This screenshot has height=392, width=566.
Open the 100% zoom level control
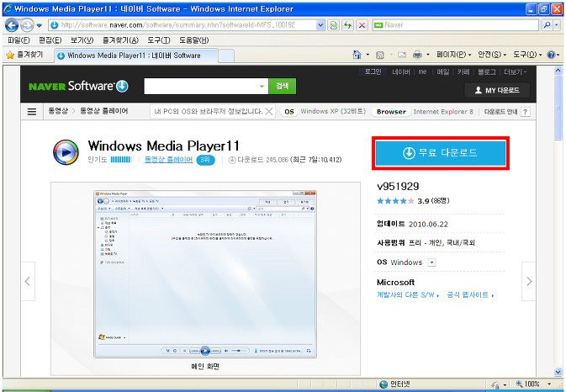click(x=533, y=384)
